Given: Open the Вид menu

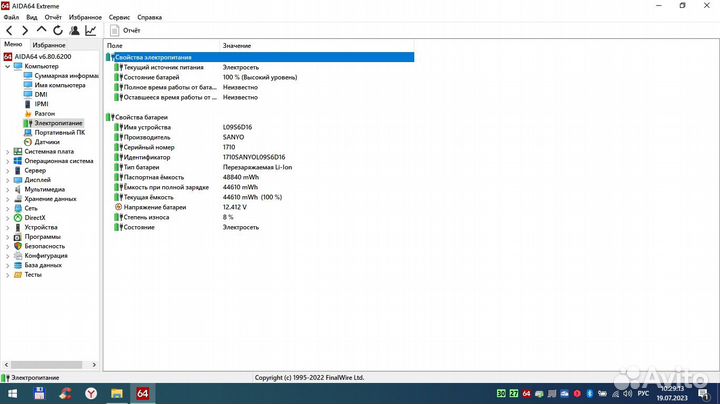Looking at the screenshot, I should coord(32,17).
